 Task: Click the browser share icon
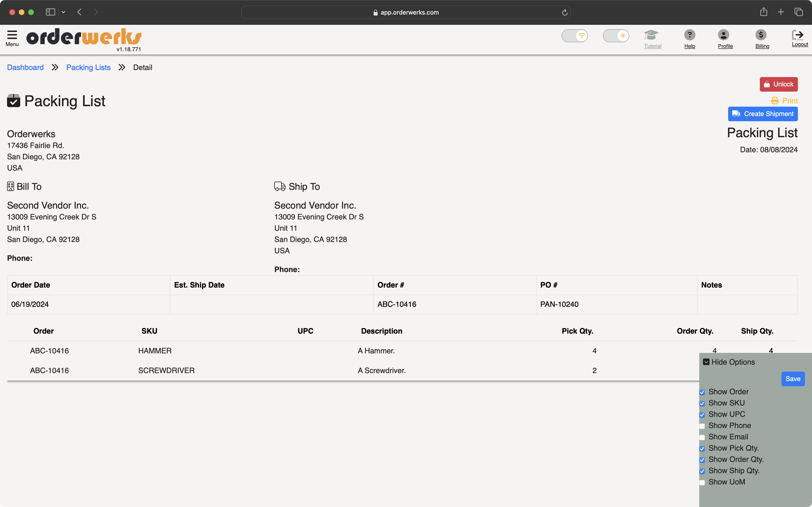pyautogui.click(x=763, y=12)
